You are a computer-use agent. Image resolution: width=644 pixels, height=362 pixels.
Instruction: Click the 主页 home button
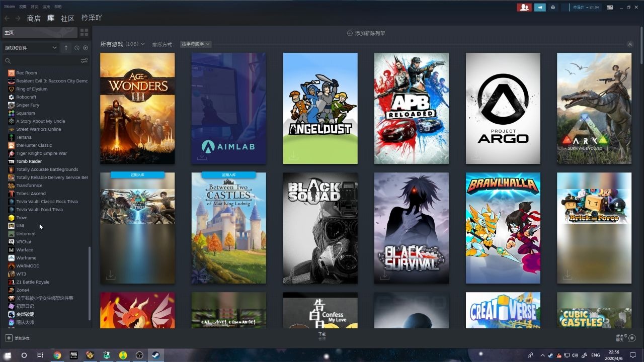click(x=40, y=32)
